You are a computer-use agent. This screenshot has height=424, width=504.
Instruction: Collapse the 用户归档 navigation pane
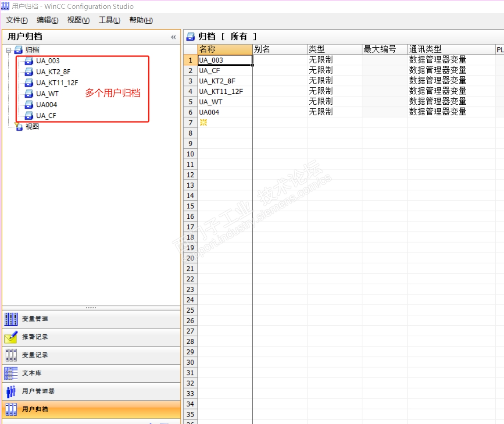click(173, 37)
